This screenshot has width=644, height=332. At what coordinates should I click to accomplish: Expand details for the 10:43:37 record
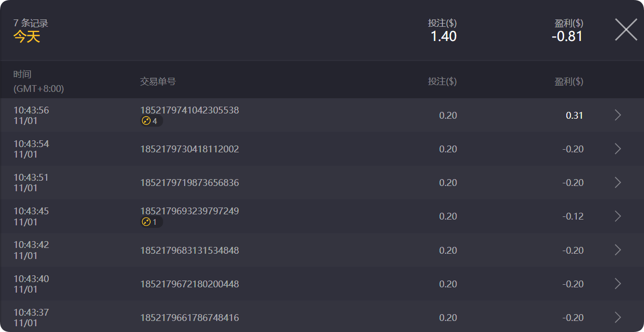click(x=618, y=317)
